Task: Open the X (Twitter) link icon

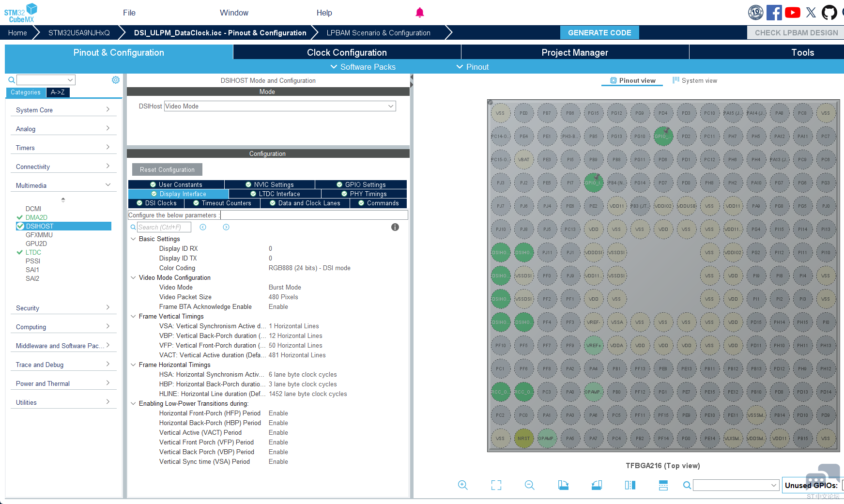Action: coord(811,13)
